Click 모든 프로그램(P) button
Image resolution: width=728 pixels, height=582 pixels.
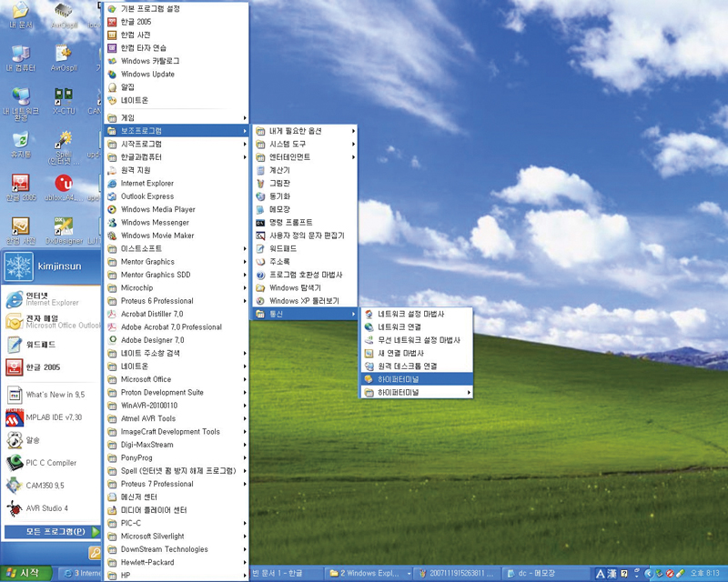pos(53,531)
